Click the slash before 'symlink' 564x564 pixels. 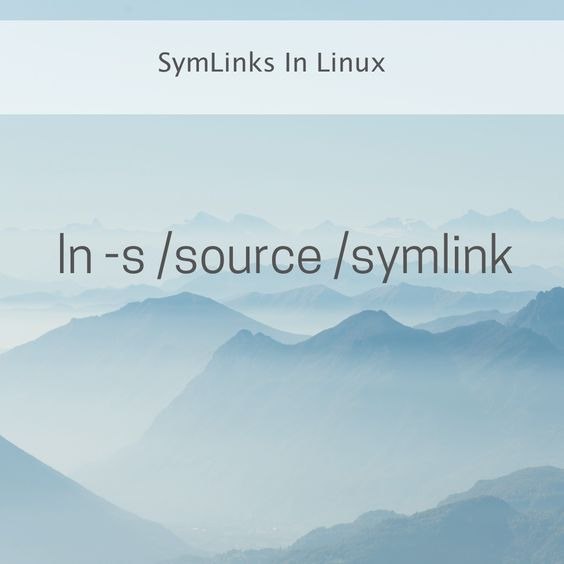341,256
